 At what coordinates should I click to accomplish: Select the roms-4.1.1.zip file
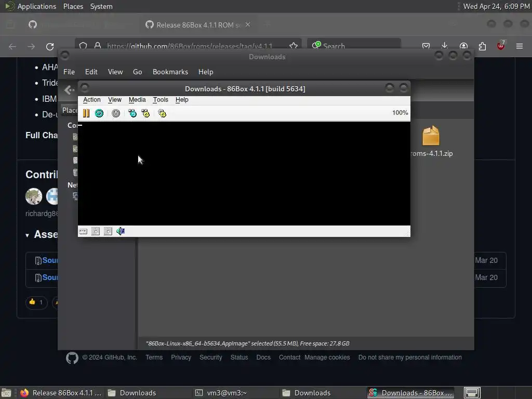431,142
